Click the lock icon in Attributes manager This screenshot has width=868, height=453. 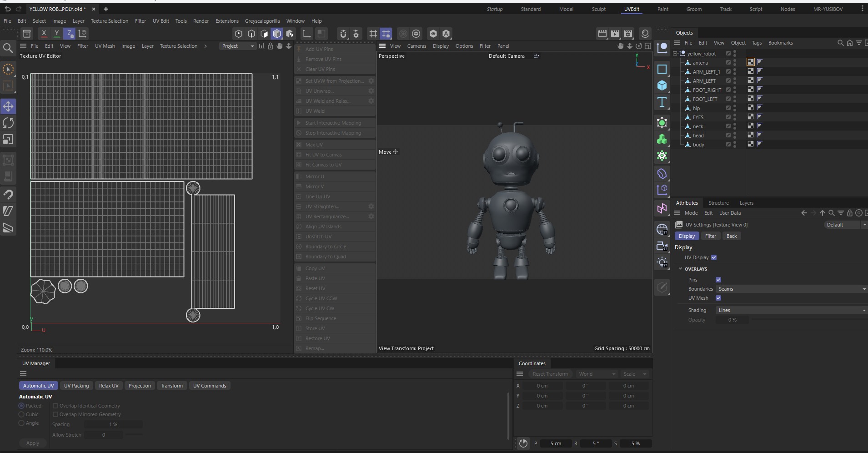tap(849, 213)
